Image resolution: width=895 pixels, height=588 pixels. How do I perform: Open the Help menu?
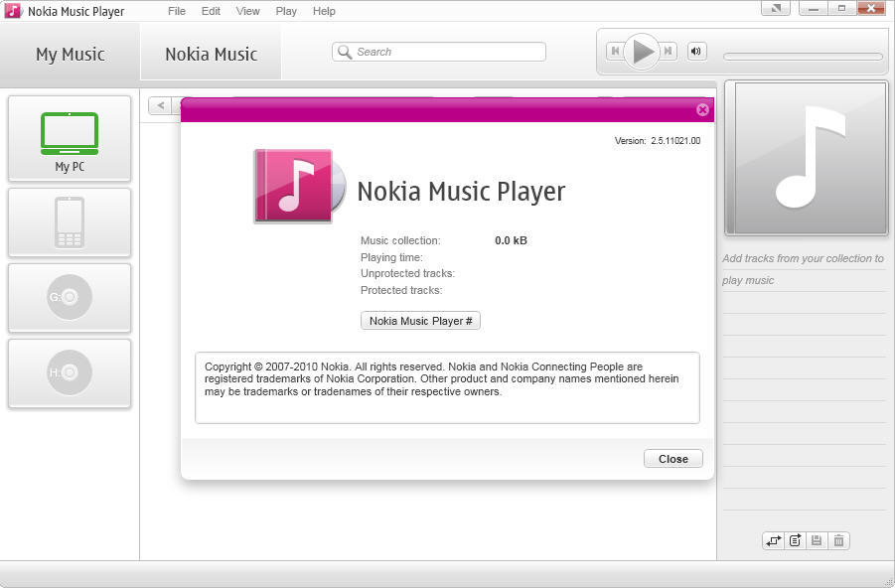324,11
